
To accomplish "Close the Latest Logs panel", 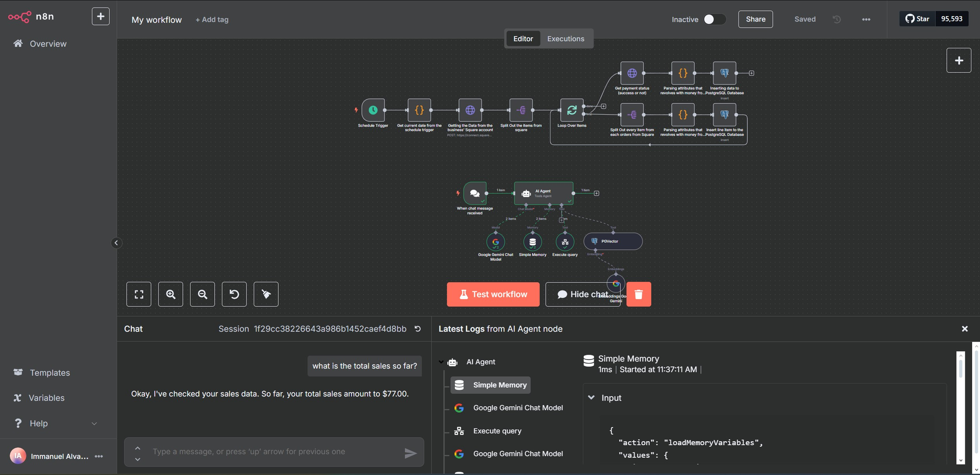I will pos(965,329).
